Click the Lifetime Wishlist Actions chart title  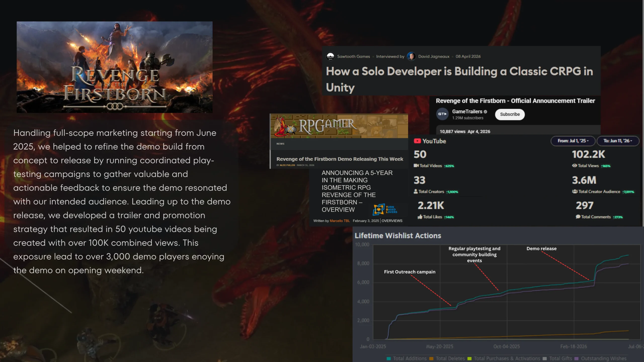398,236
